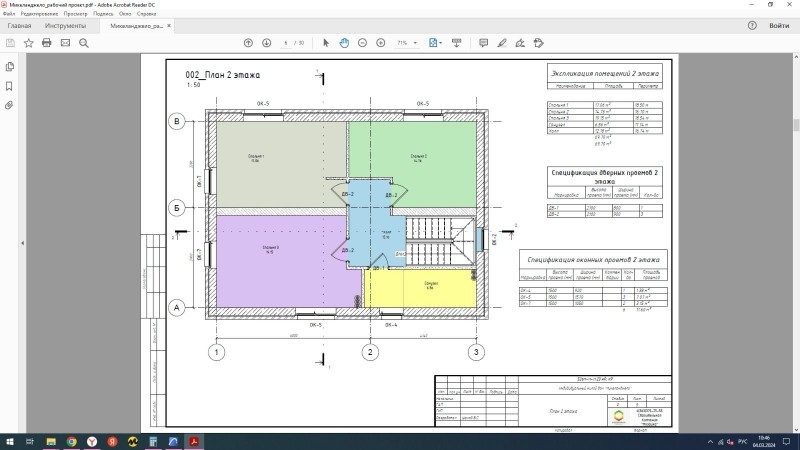Go to the next page arrow

pyautogui.click(x=266, y=43)
